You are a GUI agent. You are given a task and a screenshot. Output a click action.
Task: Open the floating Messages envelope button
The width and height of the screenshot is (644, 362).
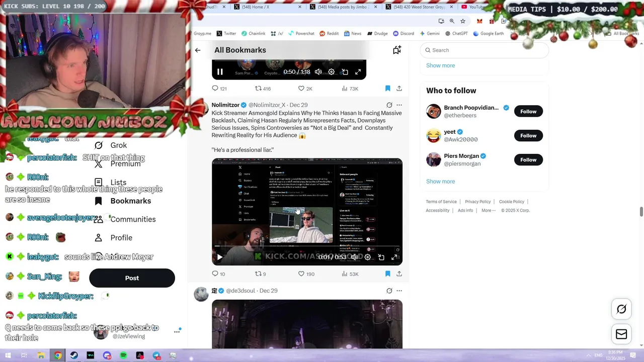click(621, 334)
